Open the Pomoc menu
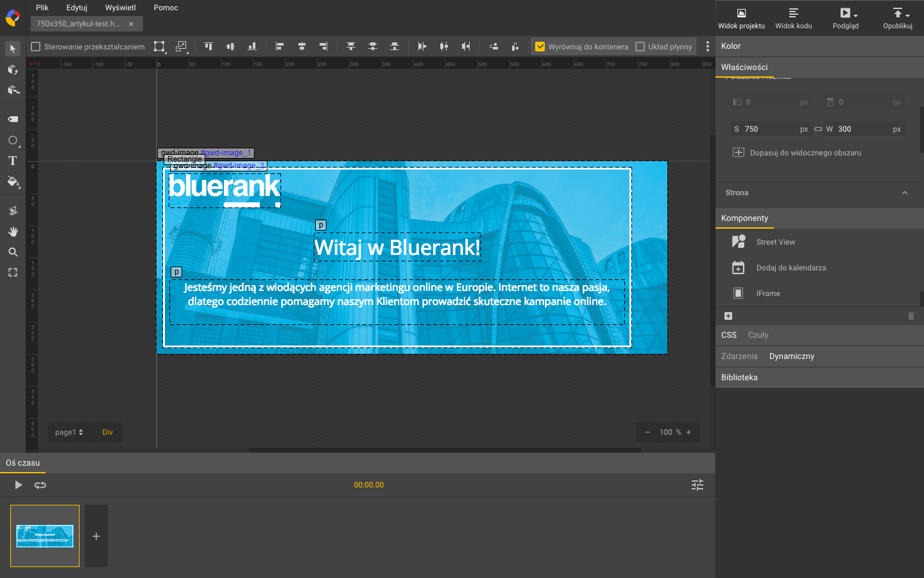The width and height of the screenshot is (924, 578). (166, 8)
